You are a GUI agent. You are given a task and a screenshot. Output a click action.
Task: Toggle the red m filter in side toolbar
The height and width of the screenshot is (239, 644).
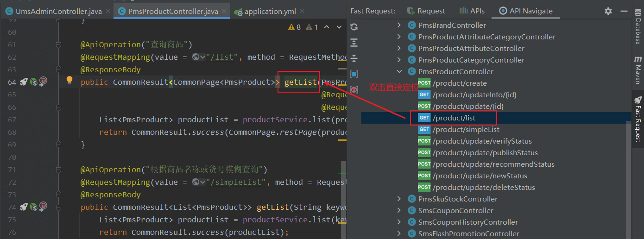click(354, 89)
